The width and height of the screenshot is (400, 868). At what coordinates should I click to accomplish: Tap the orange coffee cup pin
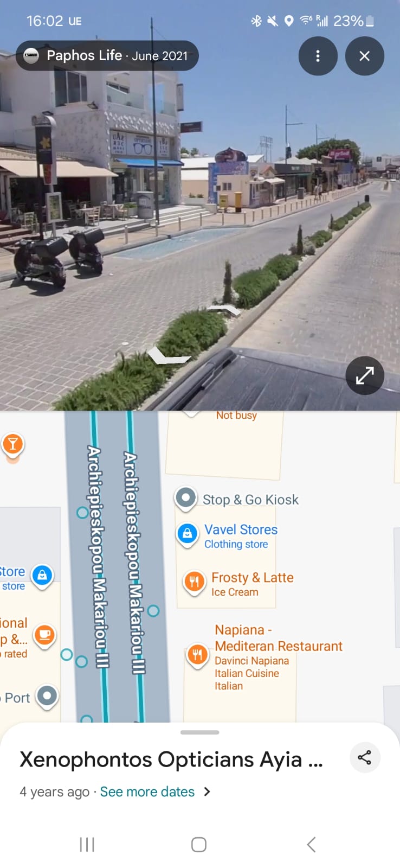(44, 635)
